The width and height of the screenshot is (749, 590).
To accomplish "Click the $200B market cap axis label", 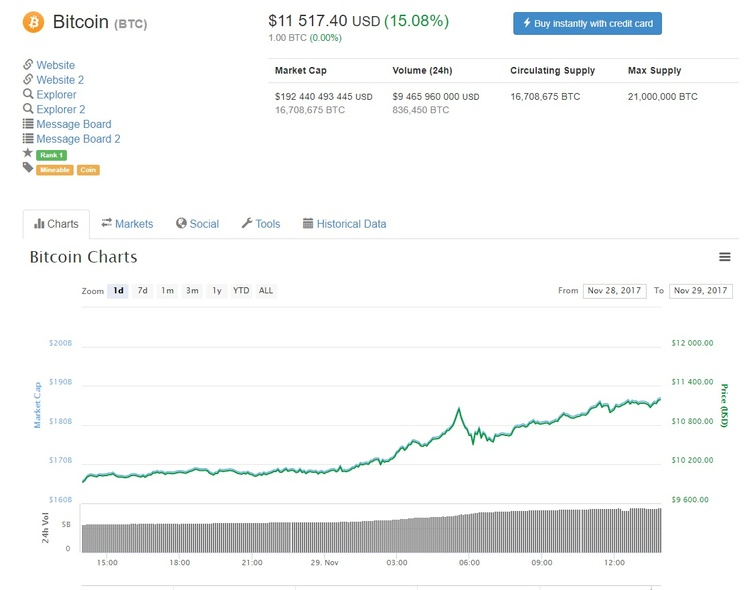I will (61, 343).
